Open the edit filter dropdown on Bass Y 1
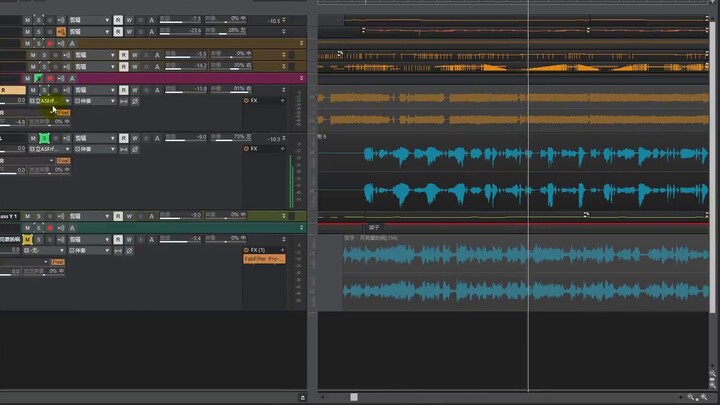 (89, 216)
